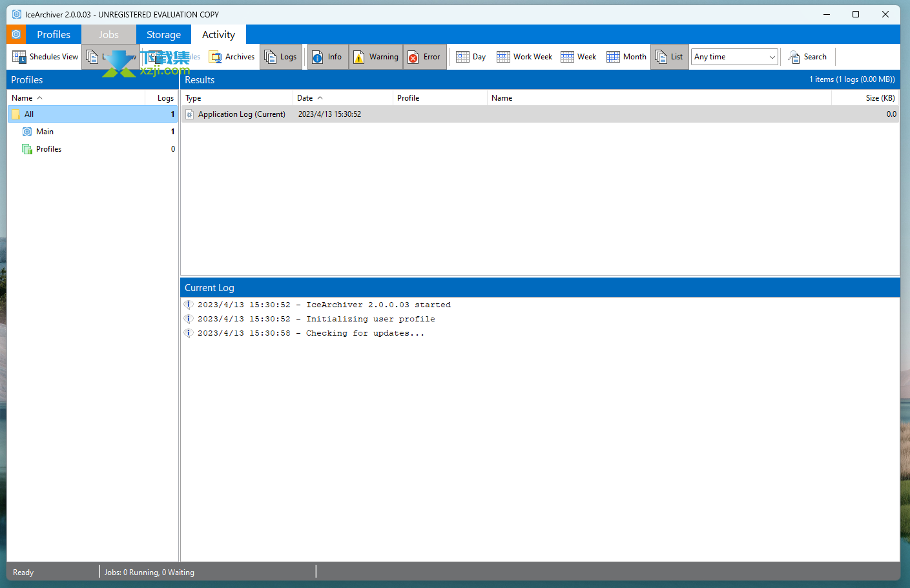Switch to Month calendar view
This screenshot has height=588, width=910.
[626, 57]
